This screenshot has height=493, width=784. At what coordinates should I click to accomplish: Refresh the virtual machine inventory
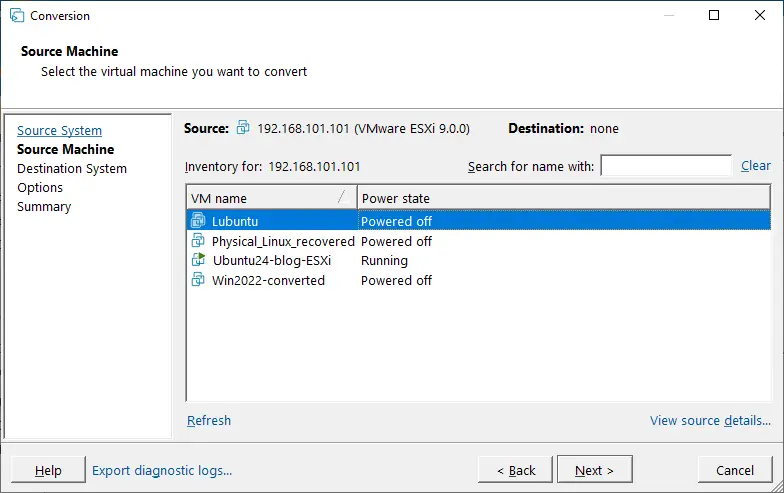point(209,420)
